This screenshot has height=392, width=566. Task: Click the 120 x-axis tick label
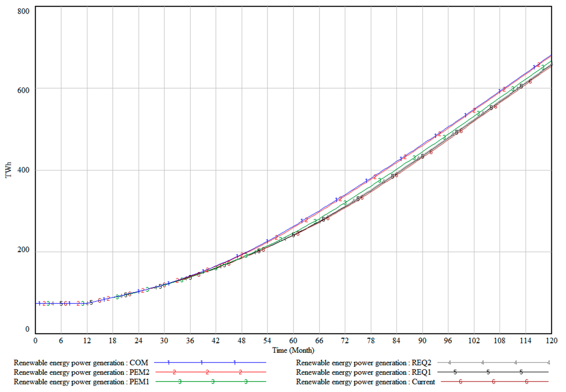(x=552, y=341)
